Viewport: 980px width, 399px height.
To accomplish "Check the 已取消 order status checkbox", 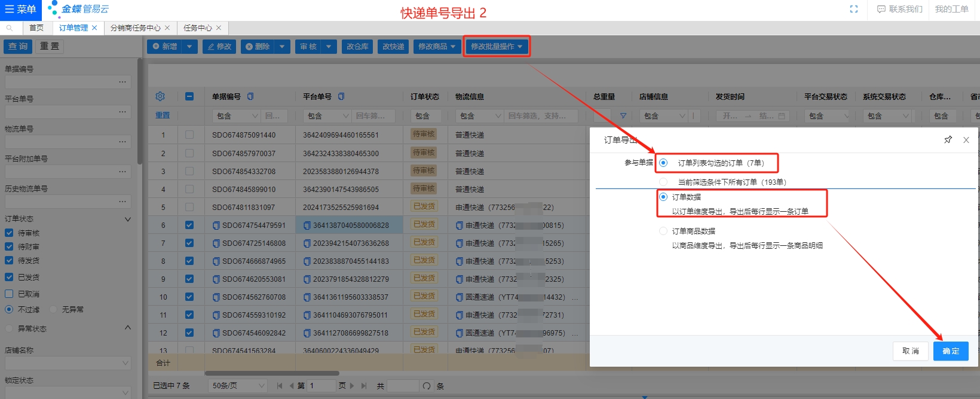I will [x=9, y=294].
